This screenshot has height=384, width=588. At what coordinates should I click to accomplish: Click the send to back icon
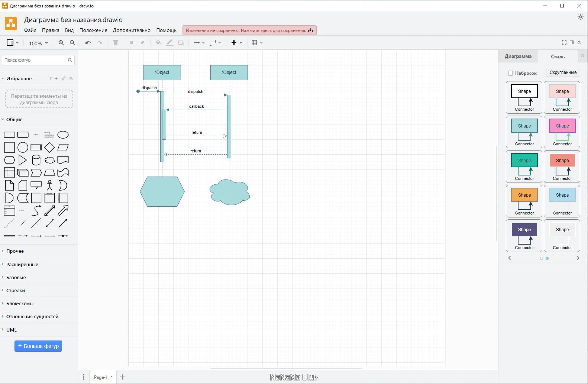[142, 43]
